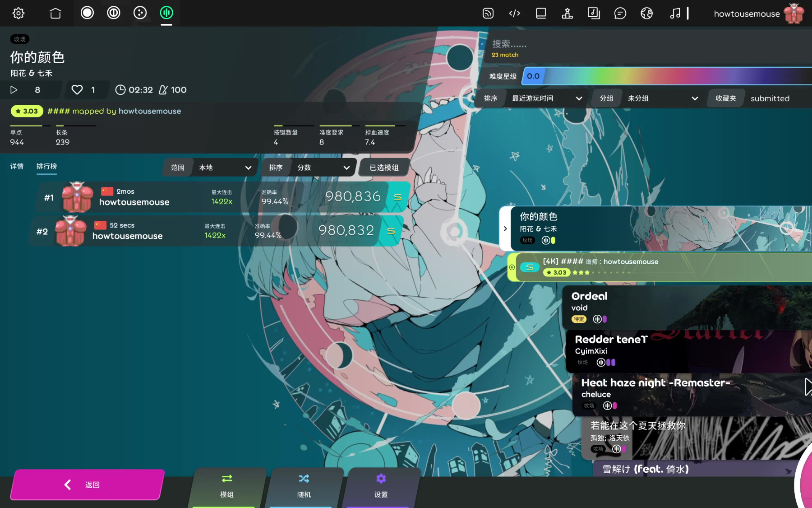Image resolution: width=812 pixels, height=508 pixels.
Task: Click the artist name 阳花 & 七禾 in details
Action: [x=32, y=73]
